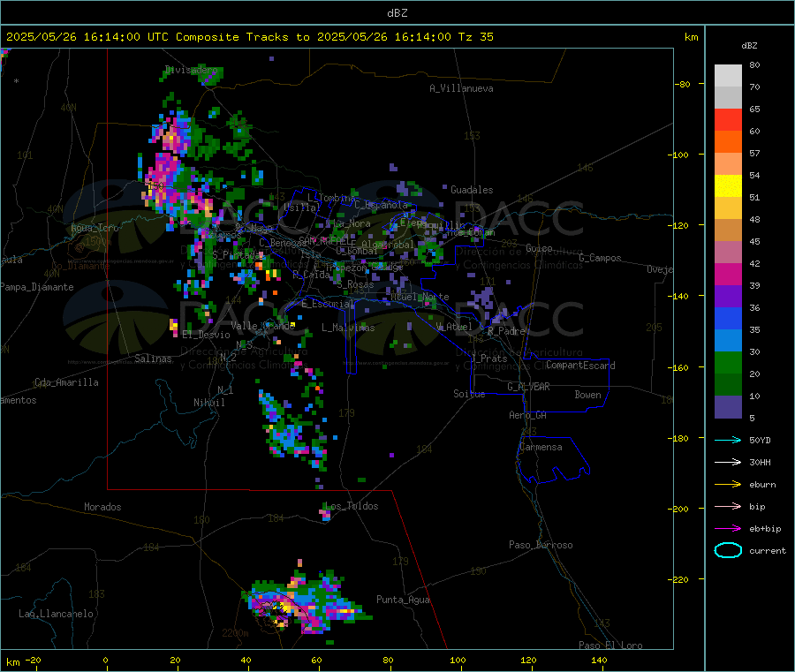The image size is (795, 672).
Task: Click the cyan 50YD arrow icon
Action: click(728, 440)
